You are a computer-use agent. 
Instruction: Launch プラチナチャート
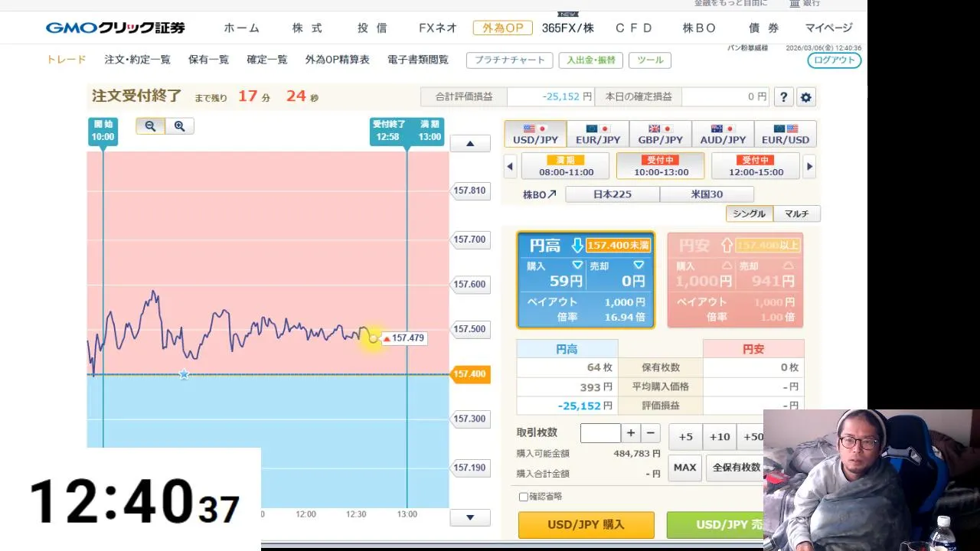(x=510, y=60)
